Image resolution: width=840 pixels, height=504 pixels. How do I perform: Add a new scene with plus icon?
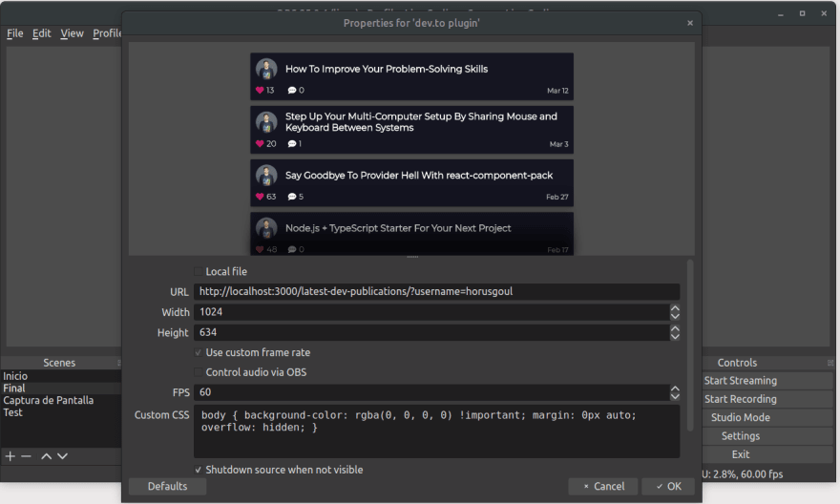(10, 456)
